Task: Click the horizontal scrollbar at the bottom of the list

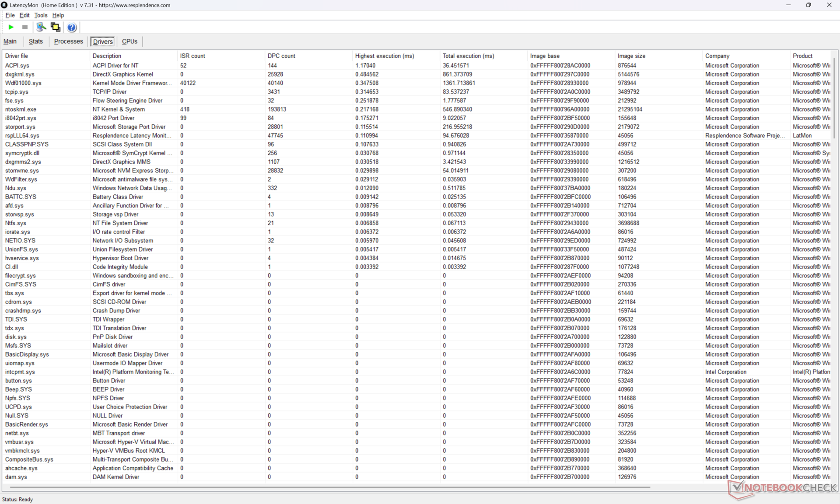Action: pyautogui.click(x=328, y=487)
